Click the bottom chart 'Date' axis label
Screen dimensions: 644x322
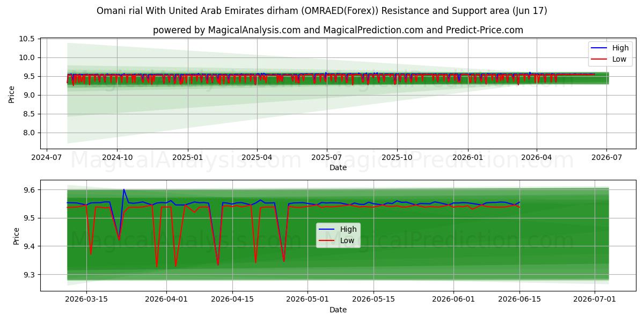point(338,310)
